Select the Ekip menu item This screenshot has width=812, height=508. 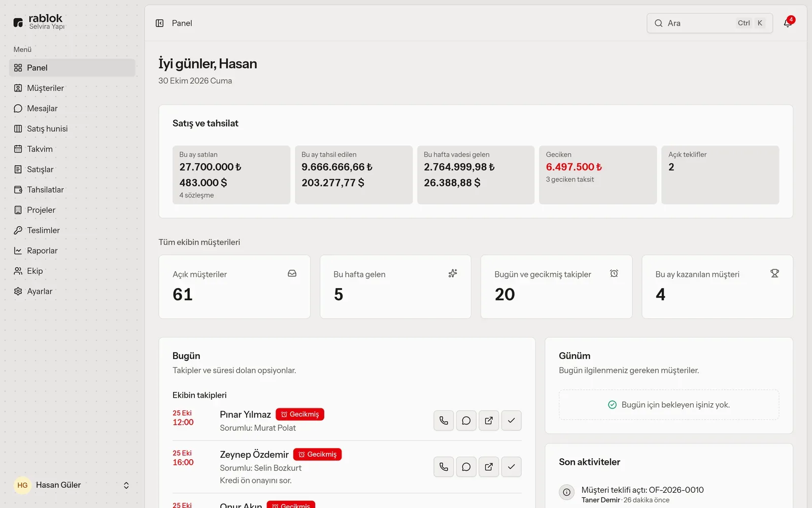click(72, 271)
